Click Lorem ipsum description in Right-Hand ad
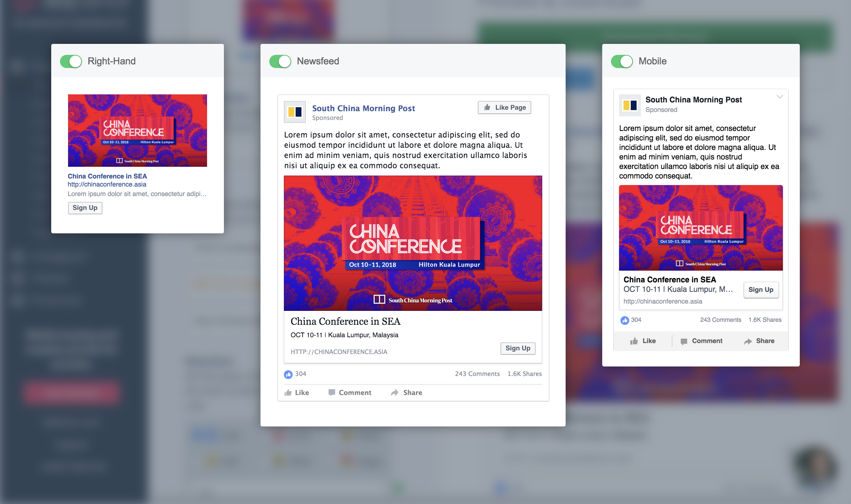851x504 pixels. coord(137,194)
